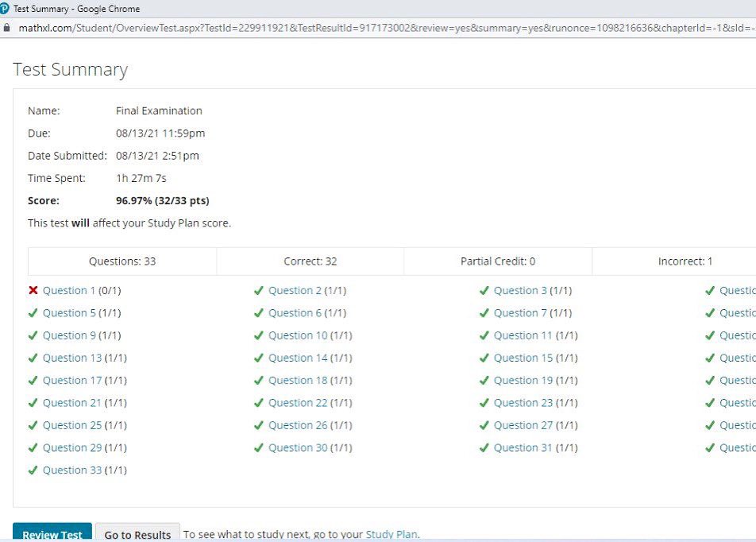The height and width of the screenshot is (542, 756).
Task: Click the green checkmark beside Question 3
Action: point(484,290)
